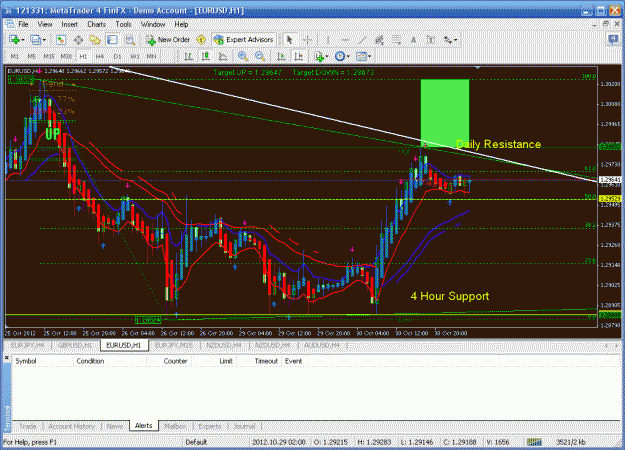625x450 pixels.
Task: Set timeframe to D1
Action: [x=117, y=56]
